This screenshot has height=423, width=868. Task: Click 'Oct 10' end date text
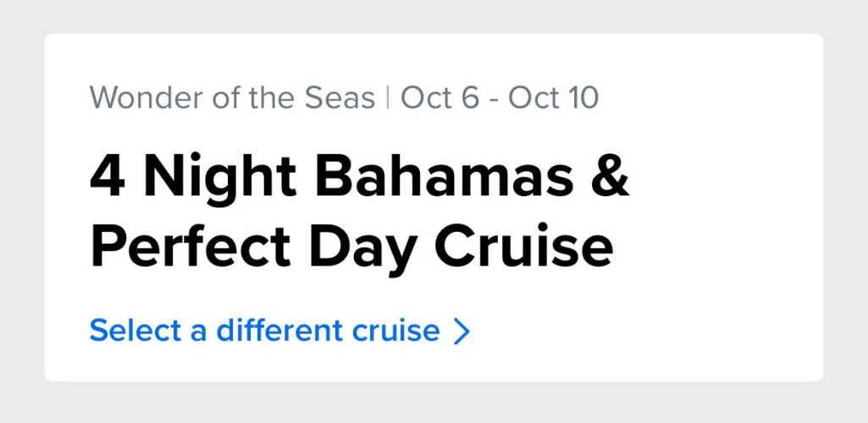(554, 98)
